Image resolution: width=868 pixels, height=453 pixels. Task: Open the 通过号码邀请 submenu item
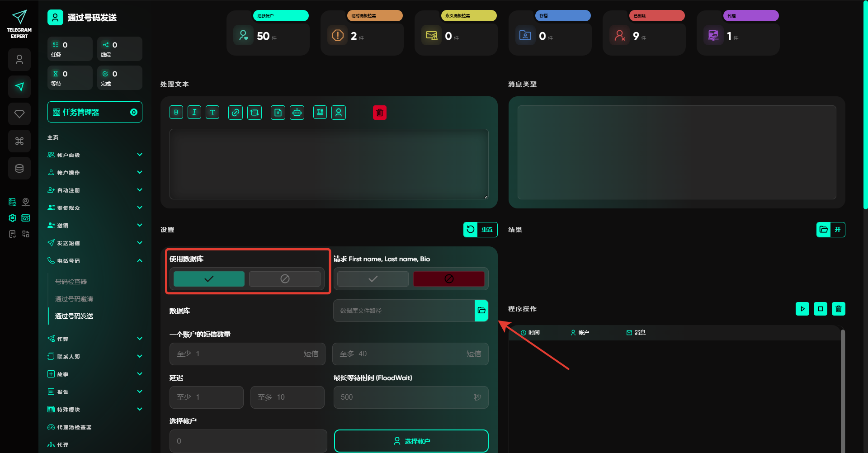tap(74, 299)
